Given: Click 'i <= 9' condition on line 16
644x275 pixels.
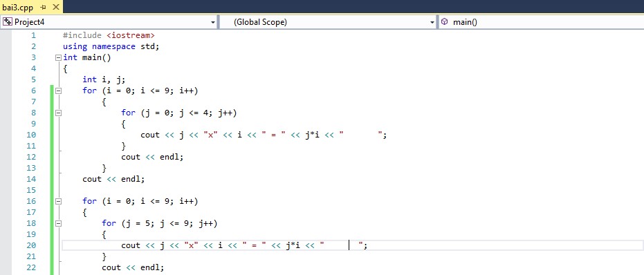Looking at the screenshot, I should 155,201.
